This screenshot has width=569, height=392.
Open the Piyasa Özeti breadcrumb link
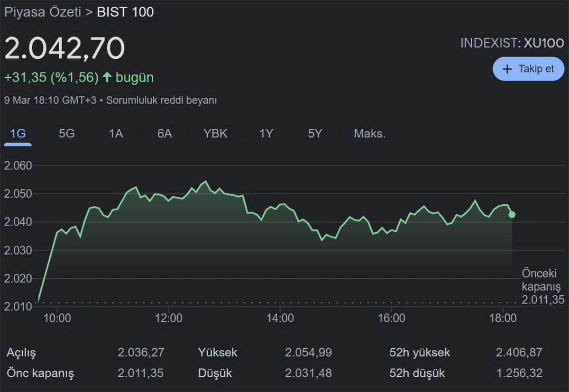42,12
